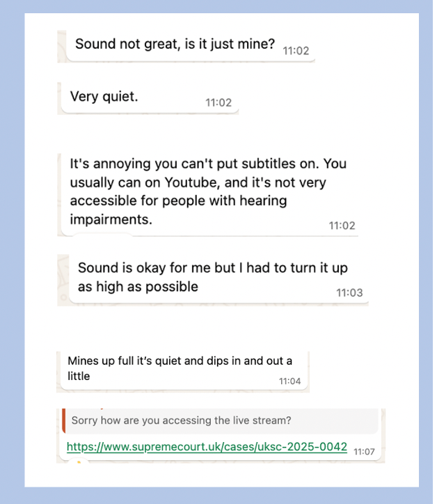This screenshot has width=437, height=504.
Task: Click the 11:02 timestamp on 'Sound not great'
Action: 296,51
